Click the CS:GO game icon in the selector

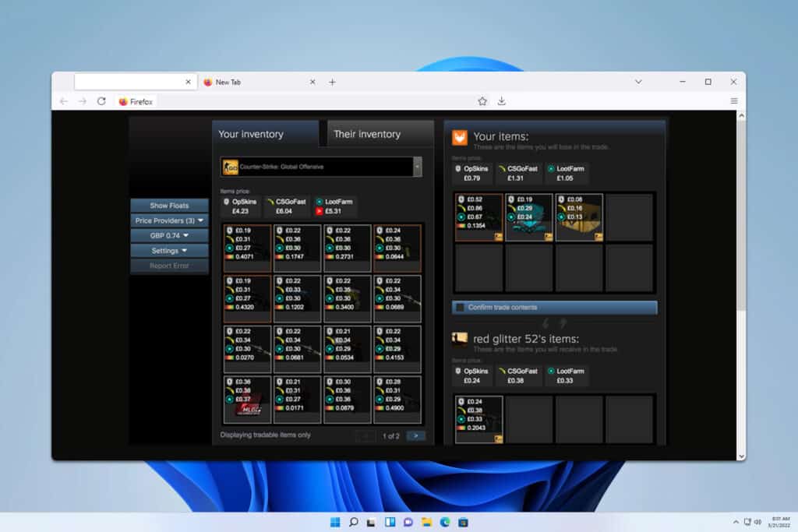coord(230,167)
